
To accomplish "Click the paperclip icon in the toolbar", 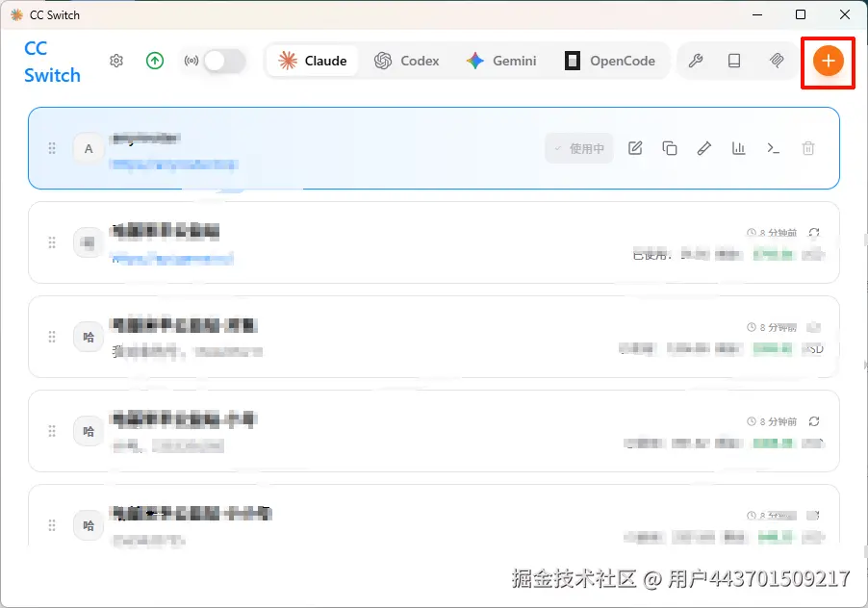I will tap(777, 61).
